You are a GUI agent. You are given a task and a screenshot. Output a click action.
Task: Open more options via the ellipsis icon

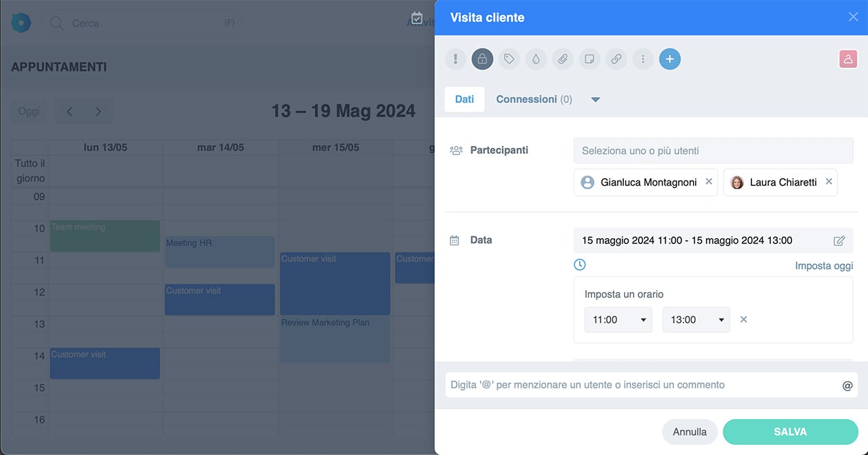pyautogui.click(x=643, y=59)
